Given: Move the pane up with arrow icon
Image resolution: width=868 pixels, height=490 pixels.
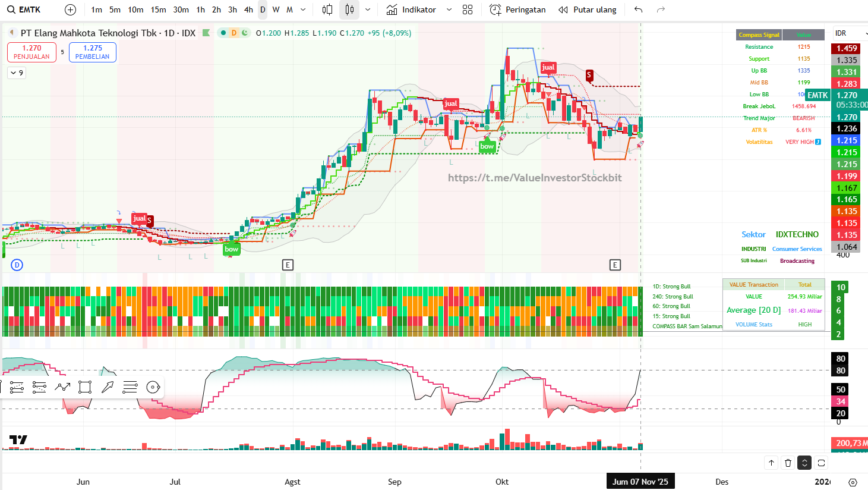Looking at the screenshot, I should point(771,463).
